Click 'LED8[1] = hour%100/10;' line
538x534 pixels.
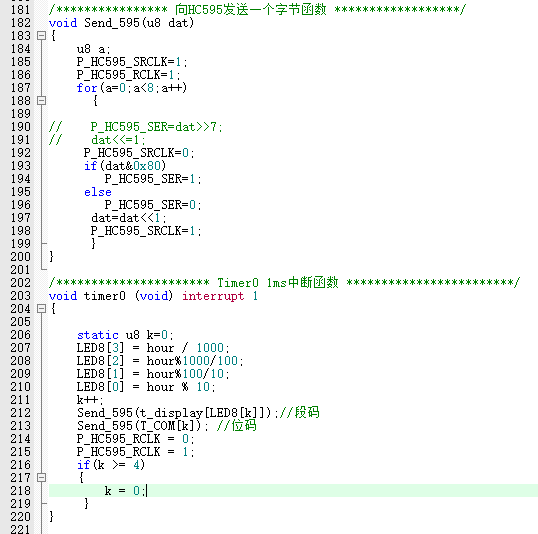click(x=153, y=374)
